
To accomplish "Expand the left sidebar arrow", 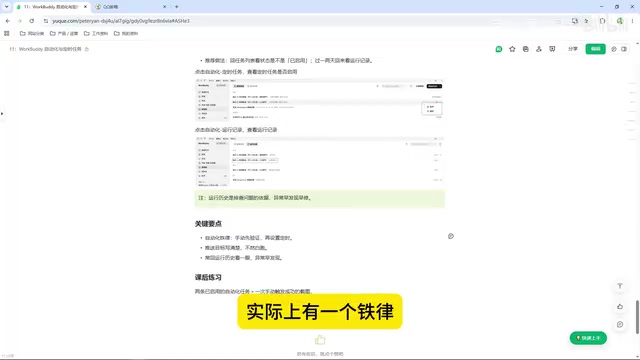I will [x=2, y=113].
